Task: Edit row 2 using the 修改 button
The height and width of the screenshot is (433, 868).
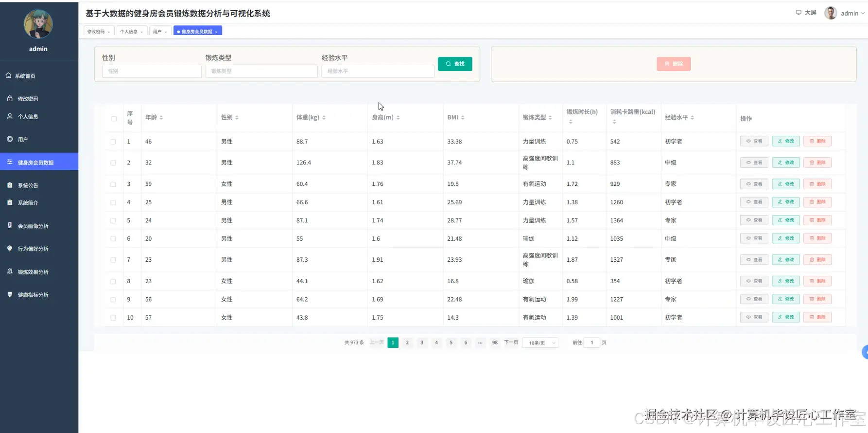Action: click(786, 162)
